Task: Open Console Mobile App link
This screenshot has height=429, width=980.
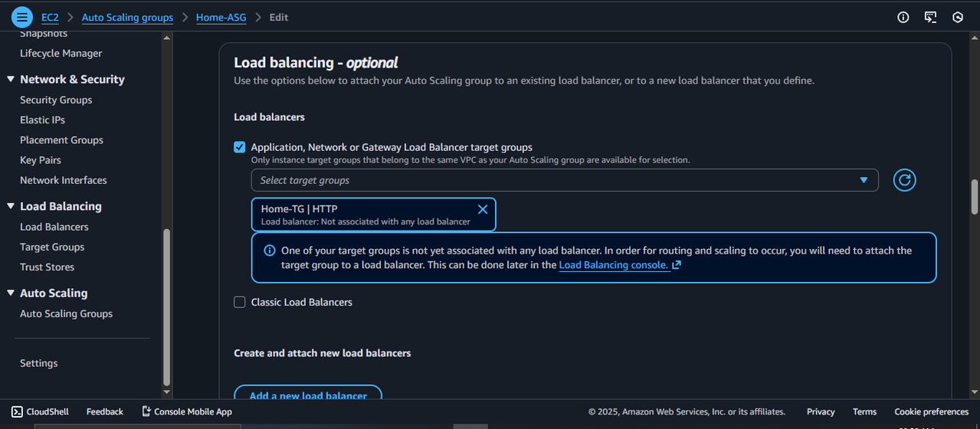Action: pyautogui.click(x=187, y=411)
